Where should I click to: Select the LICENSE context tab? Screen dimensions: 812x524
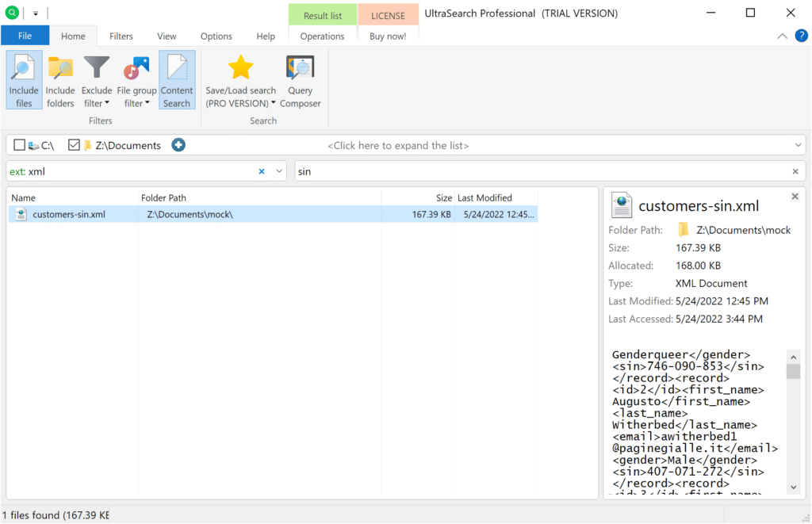(388, 15)
